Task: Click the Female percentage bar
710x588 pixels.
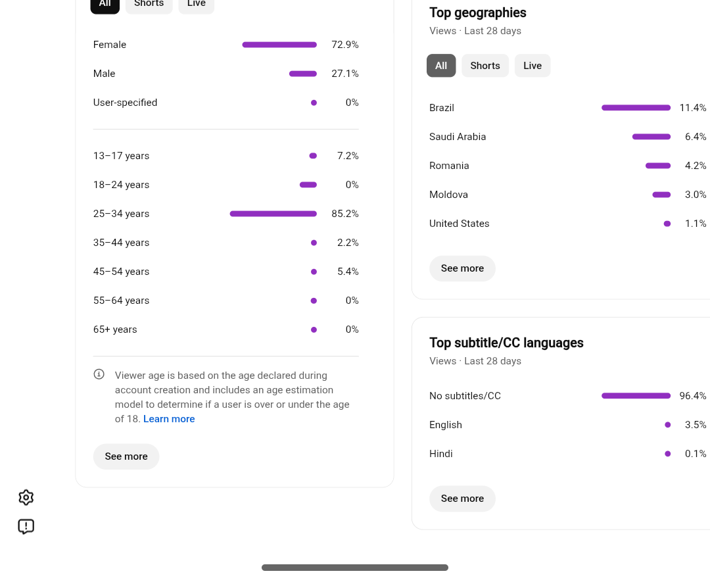Action: tap(279, 45)
